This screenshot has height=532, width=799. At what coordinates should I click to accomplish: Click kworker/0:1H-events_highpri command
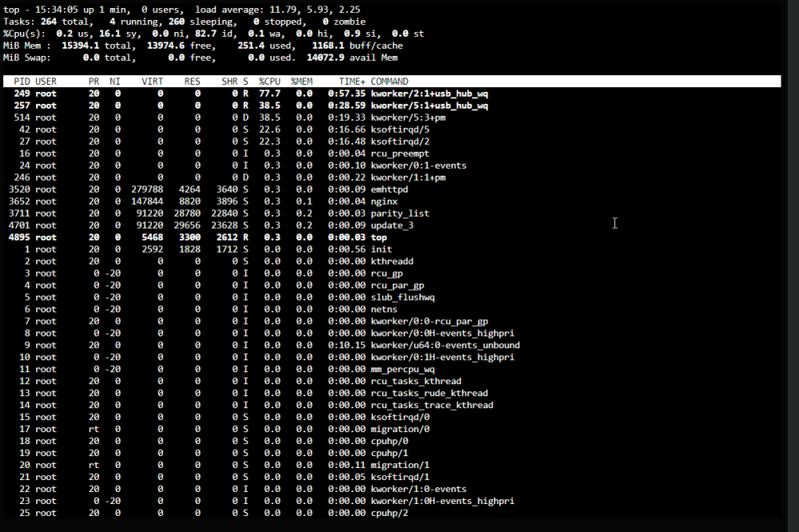(x=443, y=357)
